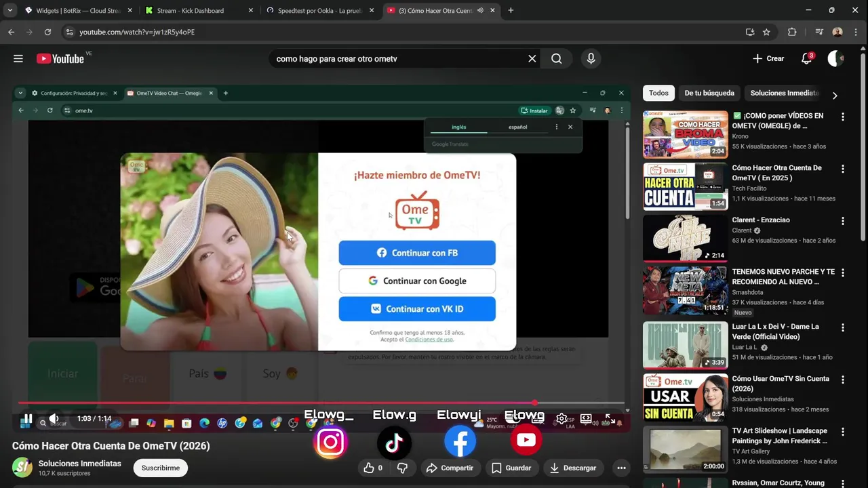Click the install app icon in address bar

(x=749, y=32)
